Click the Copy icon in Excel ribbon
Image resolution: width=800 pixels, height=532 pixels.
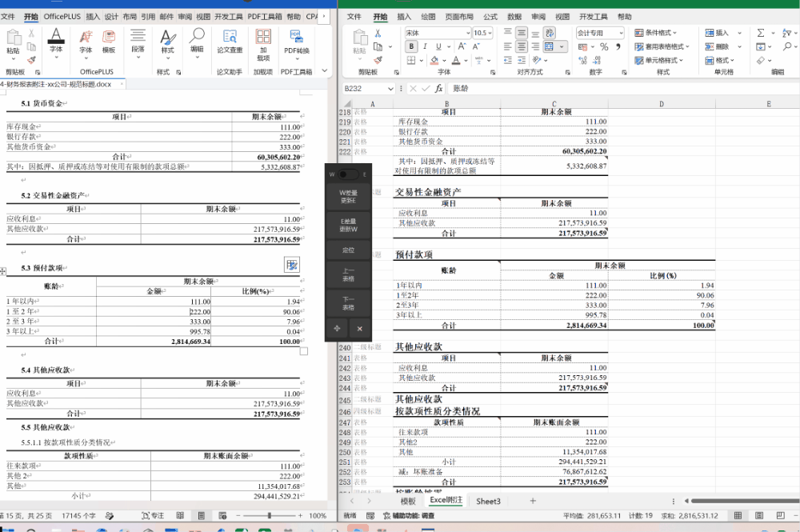[x=378, y=46]
